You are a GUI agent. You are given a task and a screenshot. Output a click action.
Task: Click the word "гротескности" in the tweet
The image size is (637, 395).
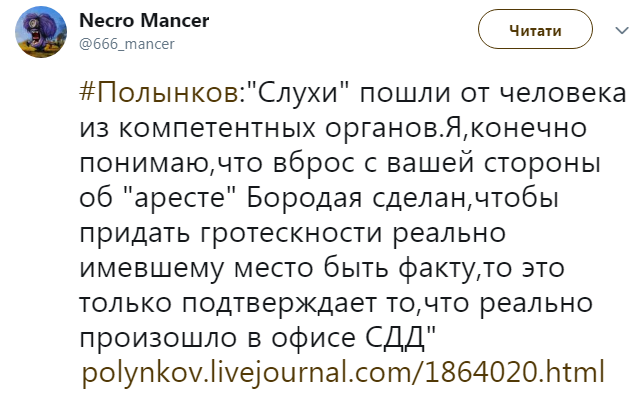[292, 234]
